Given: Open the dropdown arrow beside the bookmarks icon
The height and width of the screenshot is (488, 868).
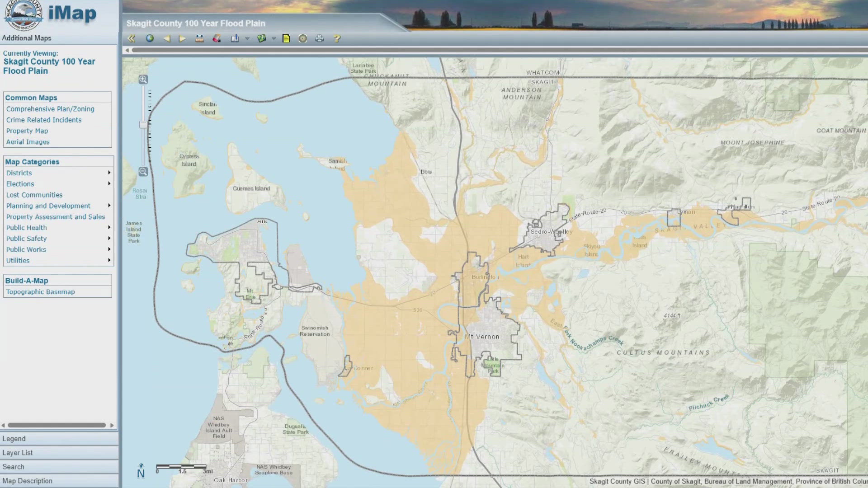Looking at the screenshot, I should point(247,38).
